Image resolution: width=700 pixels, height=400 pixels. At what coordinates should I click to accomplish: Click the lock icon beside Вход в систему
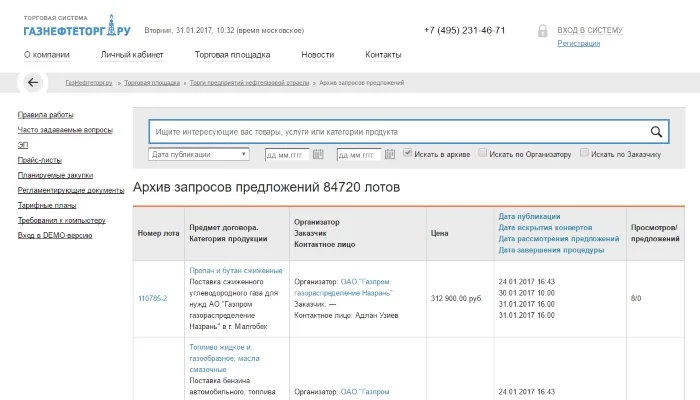[x=542, y=31]
